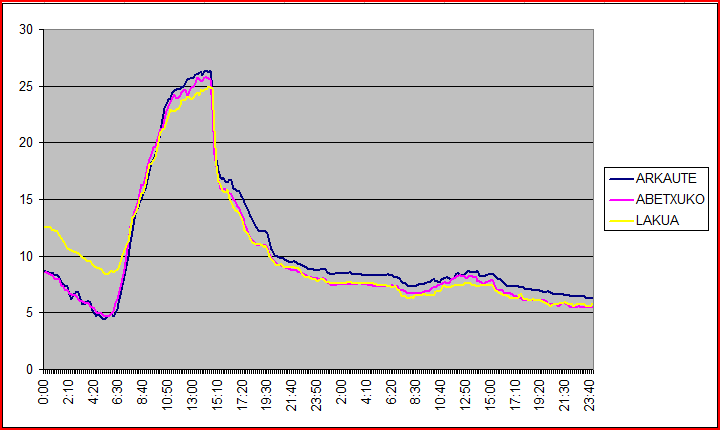Click the x-axis label 13:00

tap(192, 395)
